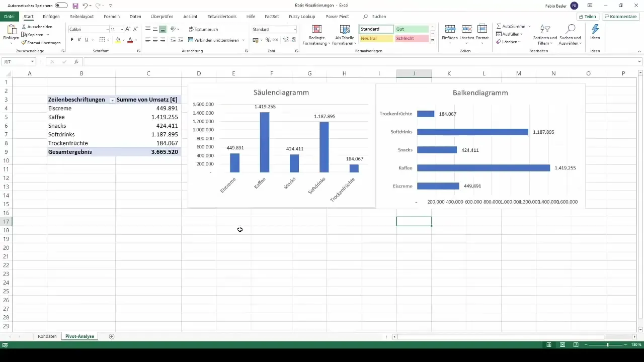Select normal view in status bar

pyautogui.click(x=550, y=345)
